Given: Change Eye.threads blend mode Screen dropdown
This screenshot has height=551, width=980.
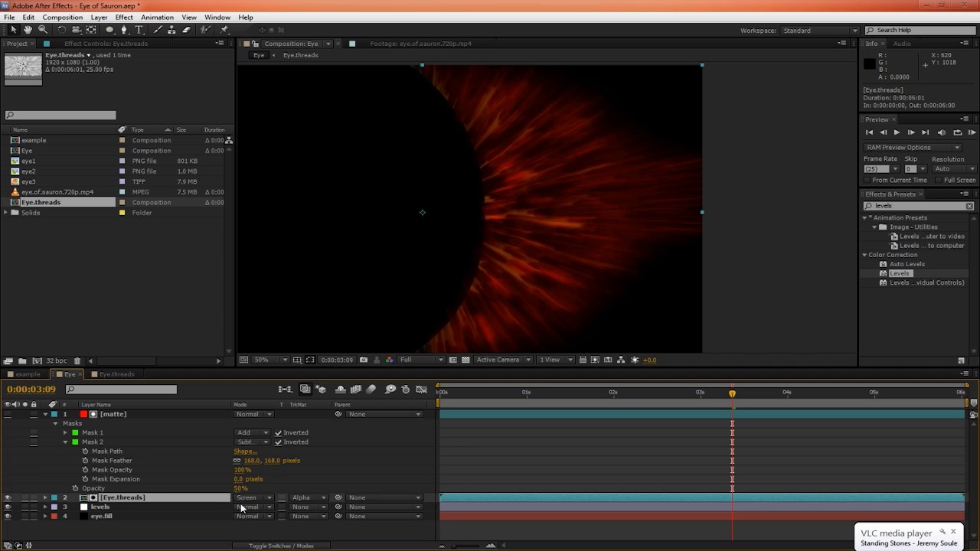Looking at the screenshot, I should pyautogui.click(x=253, y=497).
